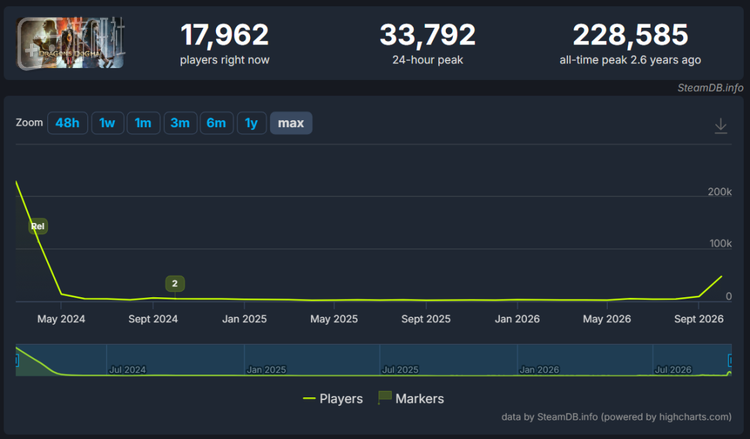
Task: Click the Jan 2025 axis label on the main chart
Action: point(244,319)
